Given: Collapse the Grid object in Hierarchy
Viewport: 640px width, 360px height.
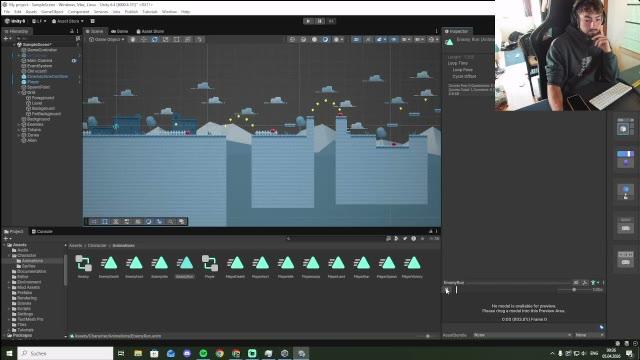Looking at the screenshot, I should coord(19,92).
